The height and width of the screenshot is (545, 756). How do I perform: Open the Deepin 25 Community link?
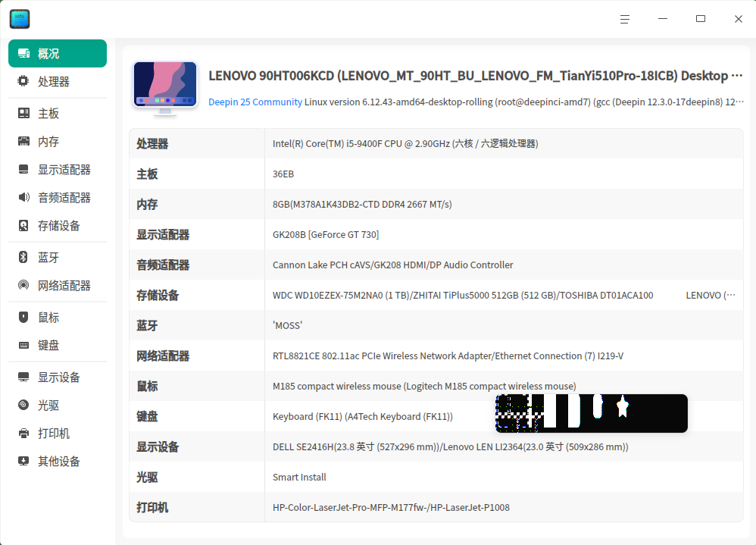(x=255, y=102)
